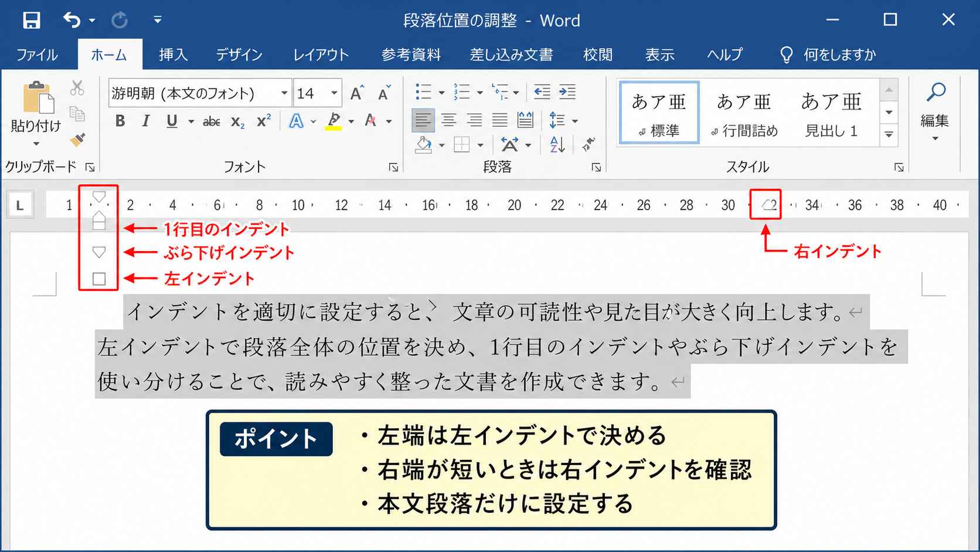Open the font size 14 dropdown
Screen dimensions: 980x552
pyautogui.click(x=334, y=93)
